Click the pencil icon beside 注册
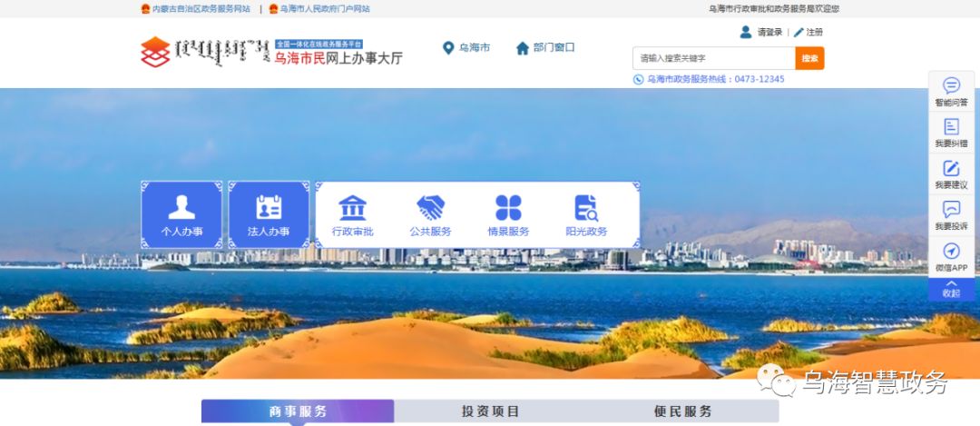This screenshot has width=980, height=426. [799, 33]
